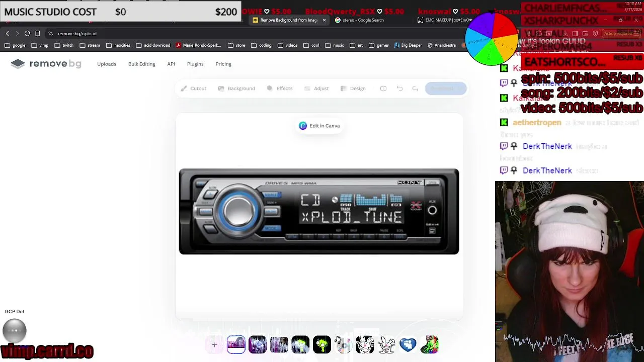Click the blue Download button
Image resolution: width=644 pixels, height=362 pixels.
click(x=446, y=88)
